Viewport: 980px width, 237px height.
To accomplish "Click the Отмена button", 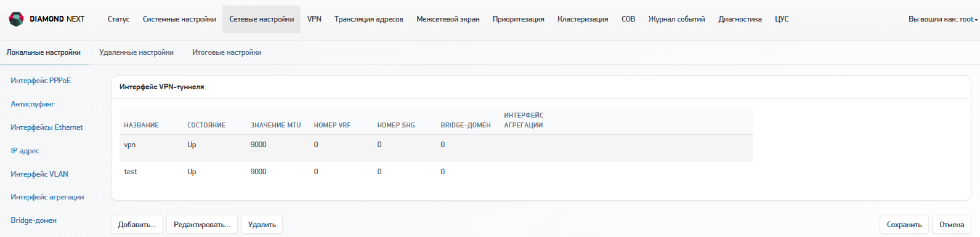I will (x=952, y=225).
